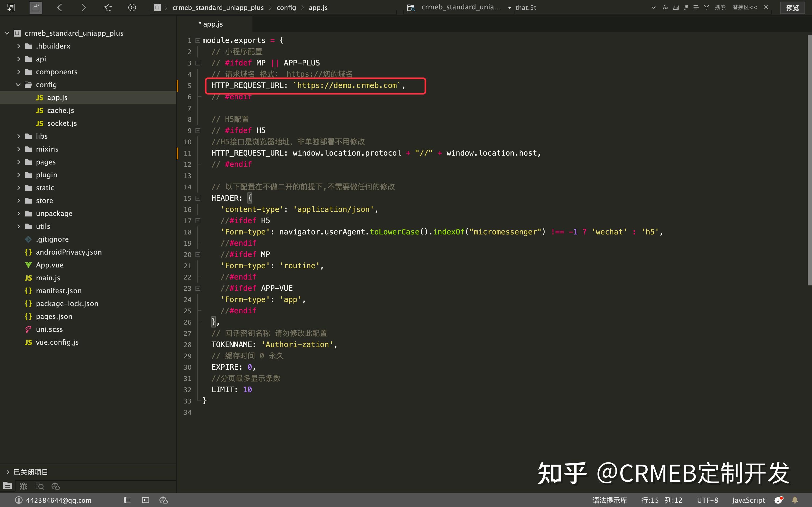This screenshot has width=812, height=507.
Task: Open the debug panel via the bug icon
Action: (23, 486)
